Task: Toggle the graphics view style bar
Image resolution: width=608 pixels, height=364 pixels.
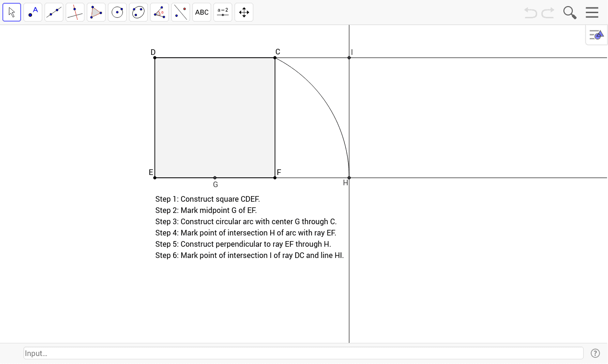Action: click(595, 35)
